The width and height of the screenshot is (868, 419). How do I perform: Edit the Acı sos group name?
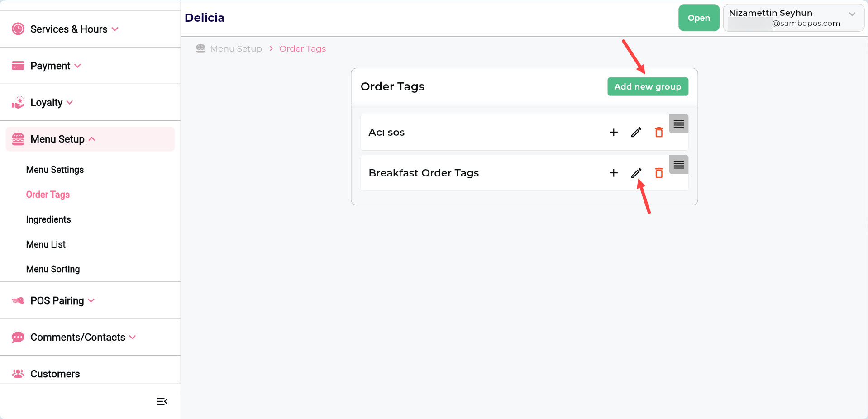tap(636, 132)
